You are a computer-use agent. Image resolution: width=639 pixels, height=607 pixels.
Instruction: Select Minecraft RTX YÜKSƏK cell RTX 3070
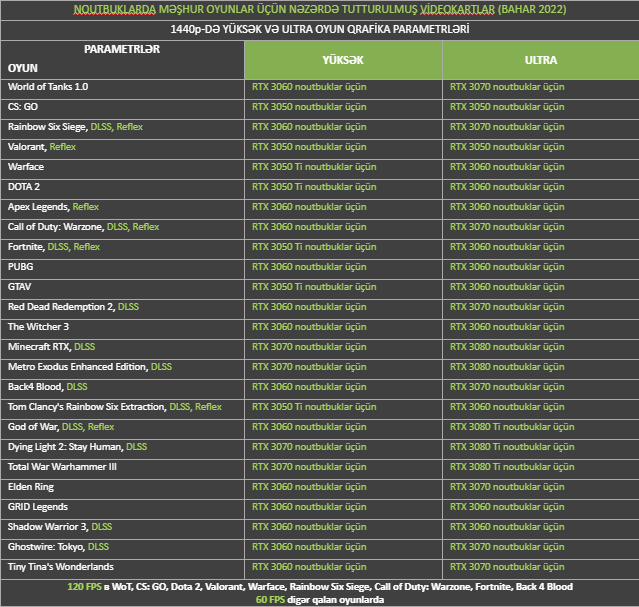click(343, 349)
